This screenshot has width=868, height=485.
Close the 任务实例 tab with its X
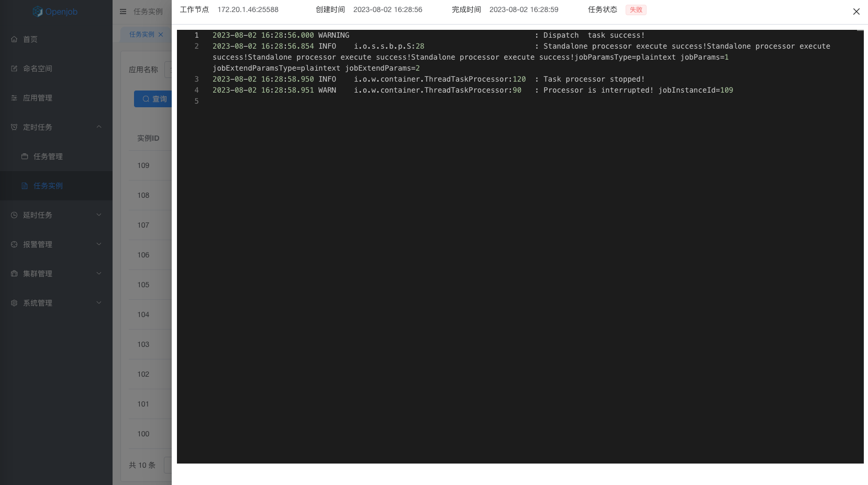(161, 35)
